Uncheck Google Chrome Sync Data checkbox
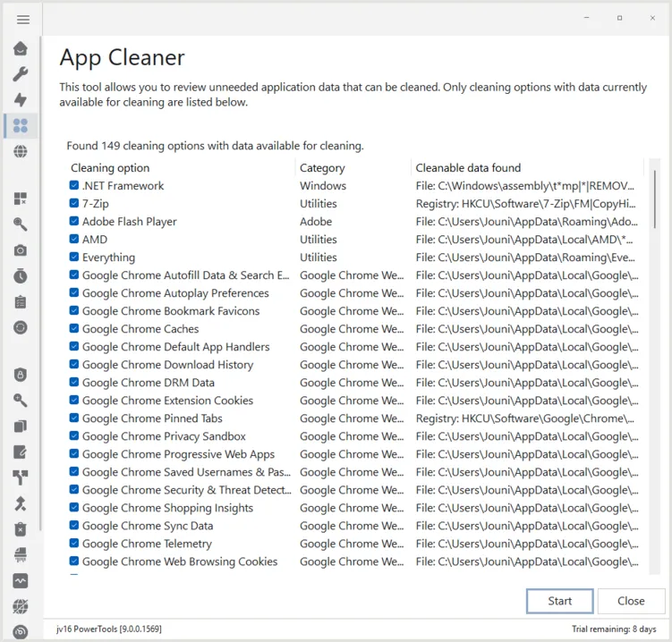Image resolution: width=672 pixels, height=642 pixels. point(74,525)
